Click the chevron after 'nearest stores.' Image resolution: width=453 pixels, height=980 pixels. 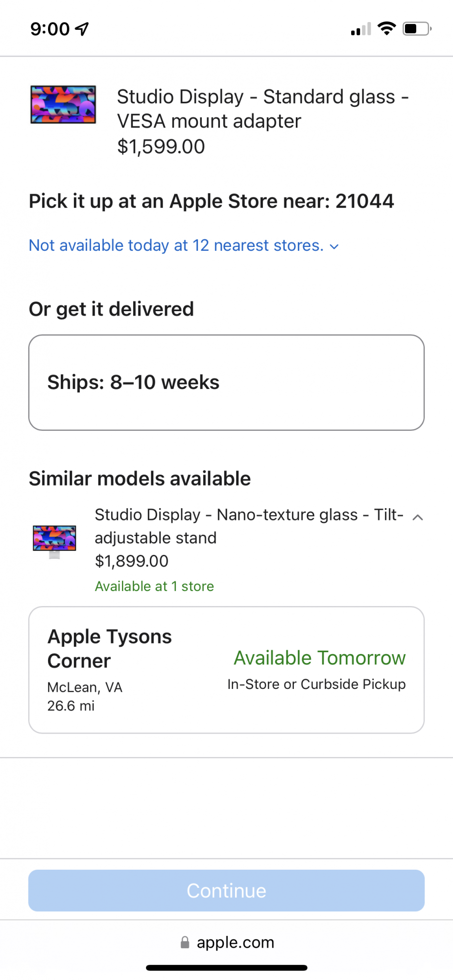334,246
